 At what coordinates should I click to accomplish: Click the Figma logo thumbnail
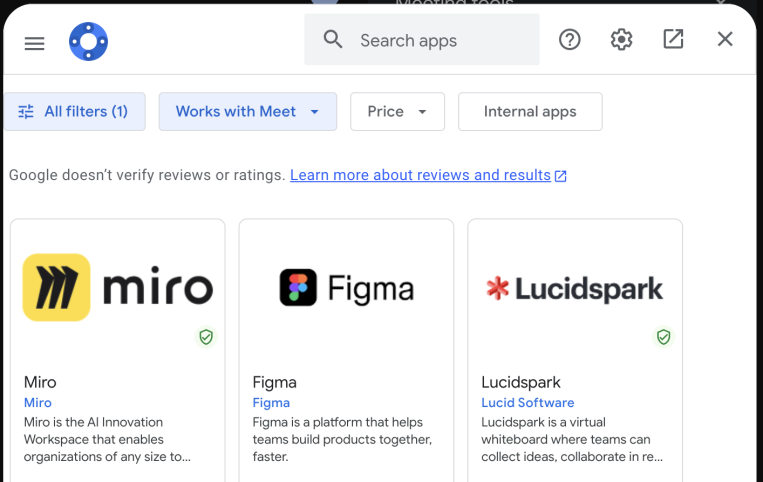click(x=346, y=287)
